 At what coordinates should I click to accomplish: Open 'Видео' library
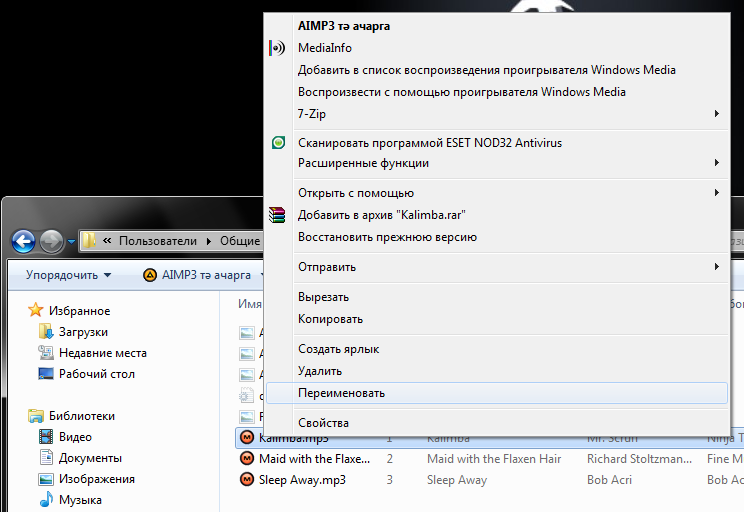(75, 437)
